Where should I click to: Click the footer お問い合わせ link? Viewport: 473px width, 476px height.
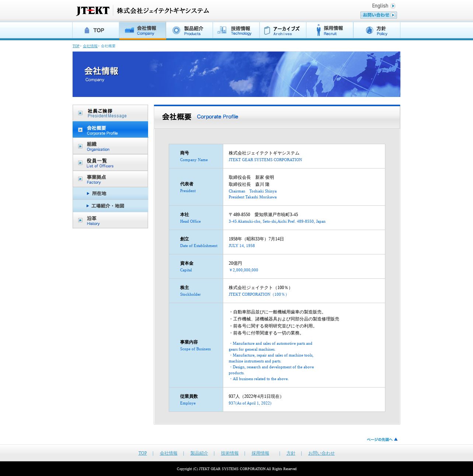click(322, 453)
